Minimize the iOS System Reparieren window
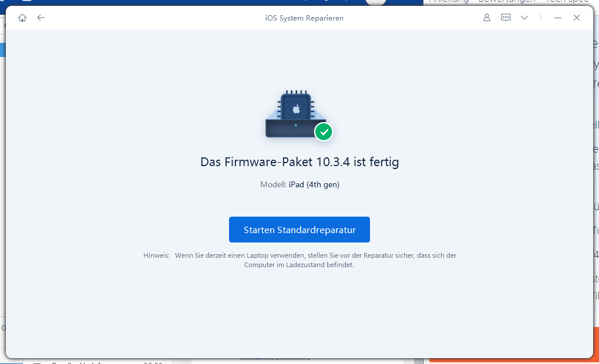Viewport: 599px width, 364px height. 558,18
